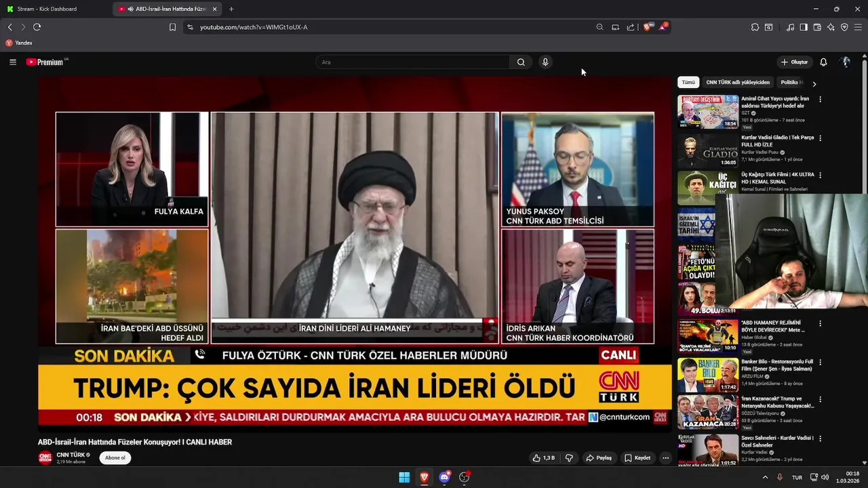Open Windows Start menu
Screen dimensions: 868x488
(x=404, y=477)
